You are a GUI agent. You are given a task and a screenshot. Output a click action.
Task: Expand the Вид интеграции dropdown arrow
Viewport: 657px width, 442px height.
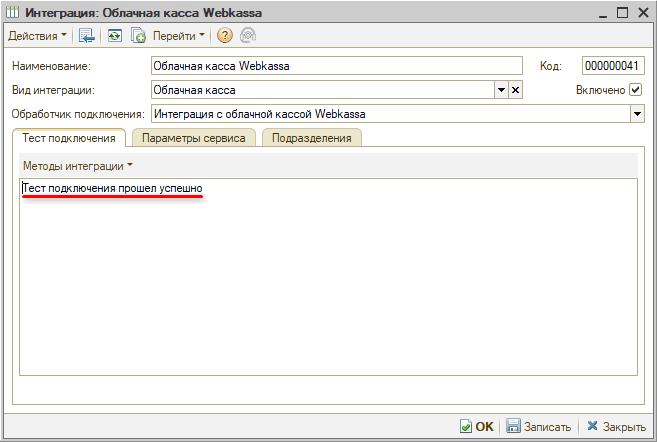(501, 90)
